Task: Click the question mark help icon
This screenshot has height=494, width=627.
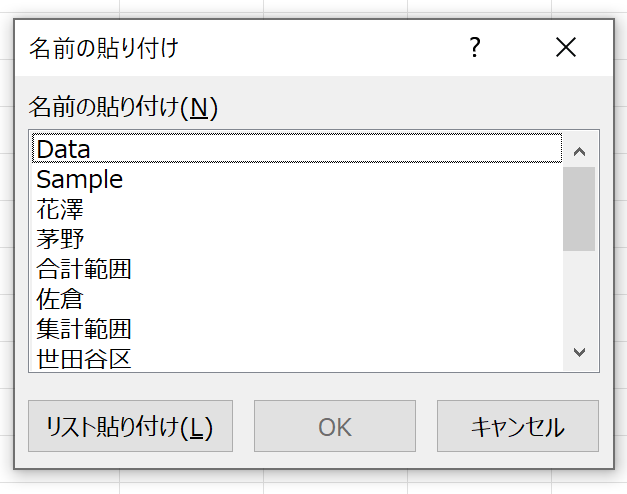Action: [x=475, y=47]
